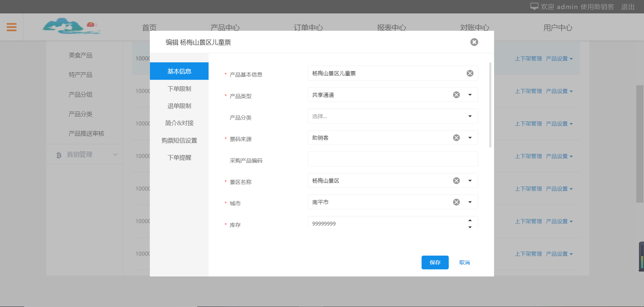
Task: Close the edit product dialog
Action: pos(474,42)
